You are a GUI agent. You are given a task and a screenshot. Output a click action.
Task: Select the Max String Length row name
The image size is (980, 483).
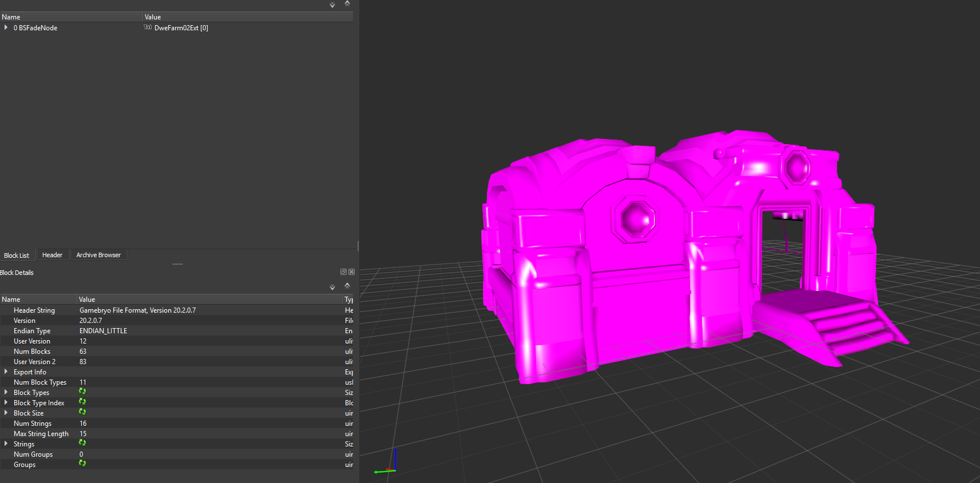pos(41,434)
